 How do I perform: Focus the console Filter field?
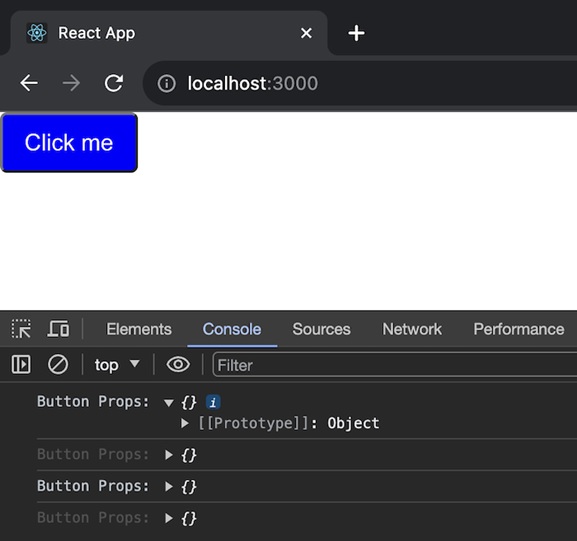395,365
